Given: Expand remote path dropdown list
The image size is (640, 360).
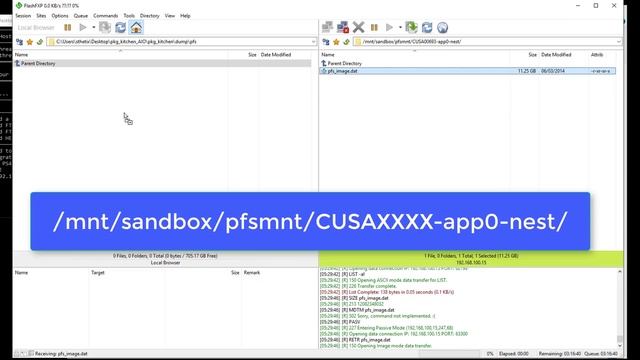Looking at the screenshot, I should point(619,42).
